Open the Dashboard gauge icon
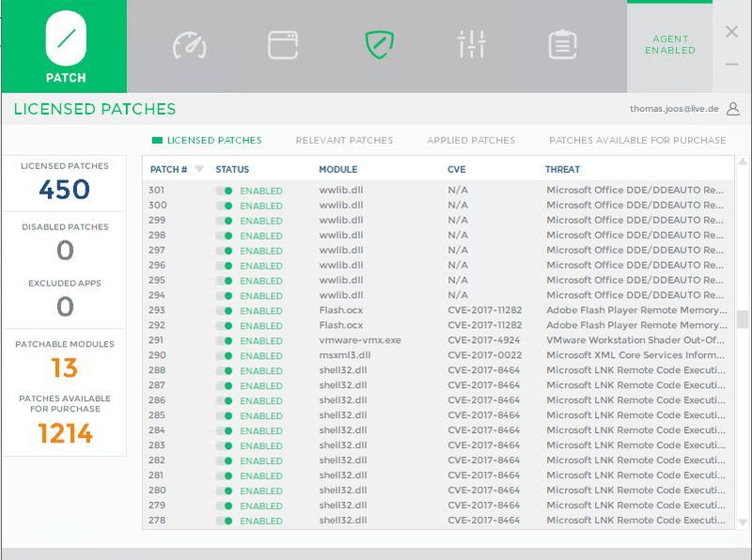 [192, 44]
